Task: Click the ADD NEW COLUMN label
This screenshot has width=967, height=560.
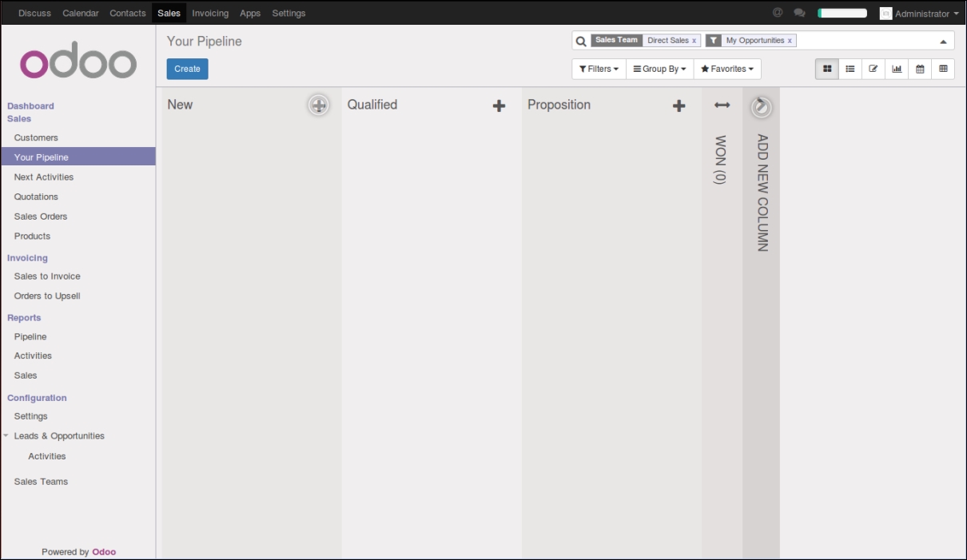Action: pyautogui.click(x=762, y=193)
